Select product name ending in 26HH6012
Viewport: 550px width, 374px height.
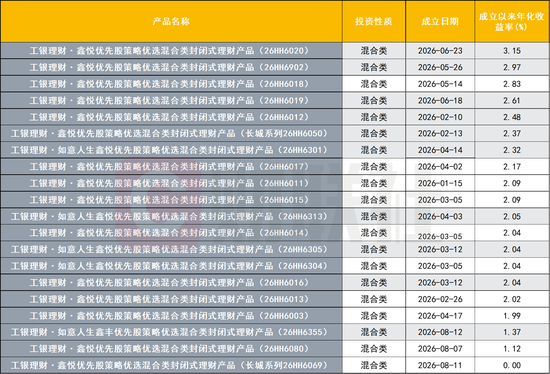tap(169, 117)
